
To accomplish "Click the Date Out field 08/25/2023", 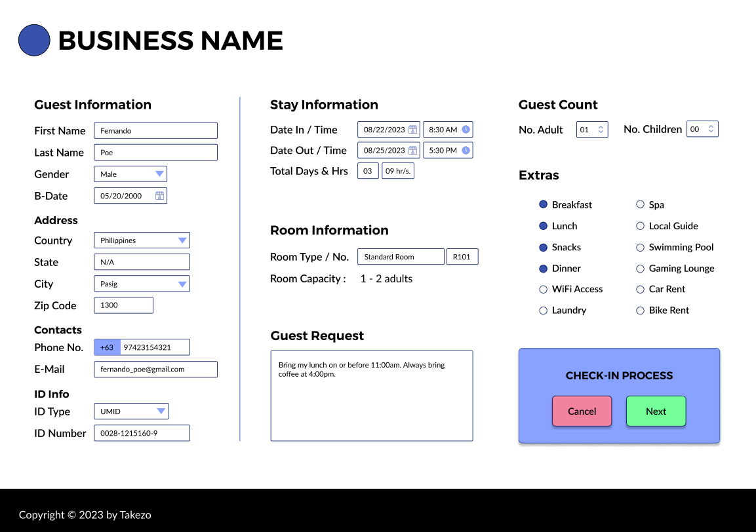I will point(389,150).
